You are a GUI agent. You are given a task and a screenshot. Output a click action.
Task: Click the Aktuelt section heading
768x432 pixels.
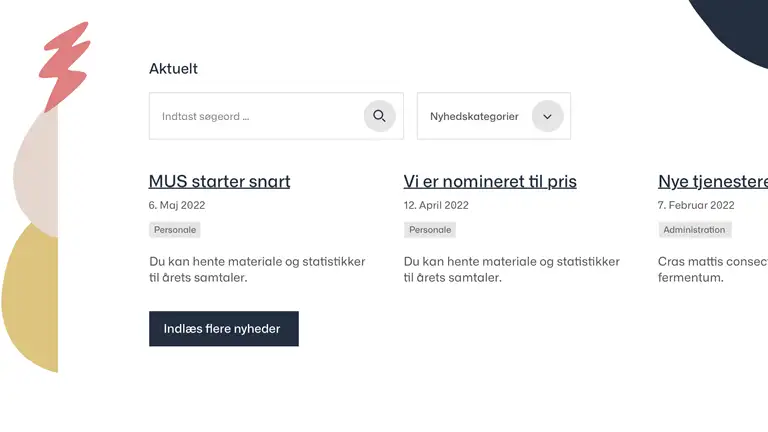point(173,69)
